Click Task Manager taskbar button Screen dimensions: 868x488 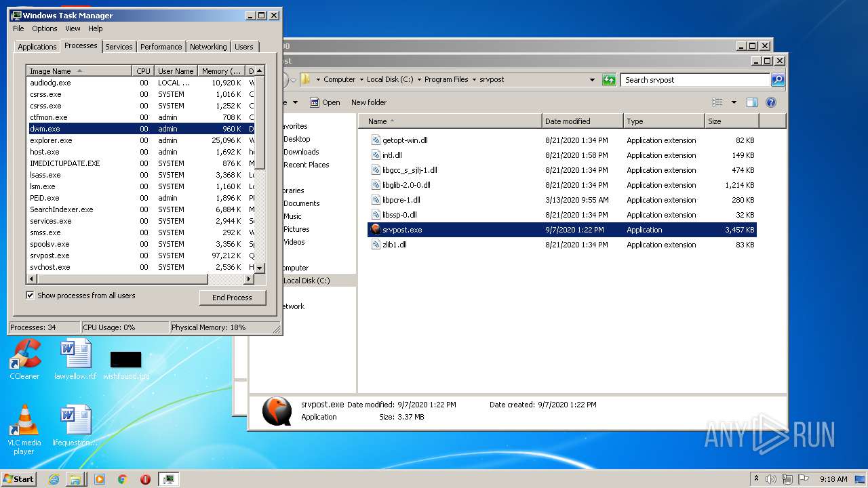click(x=168, y=479)
